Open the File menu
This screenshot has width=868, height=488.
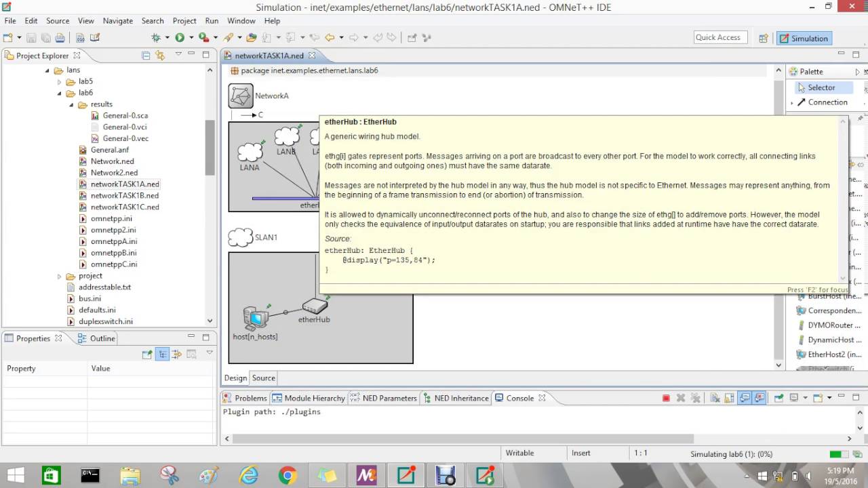[x=10, y=21]
